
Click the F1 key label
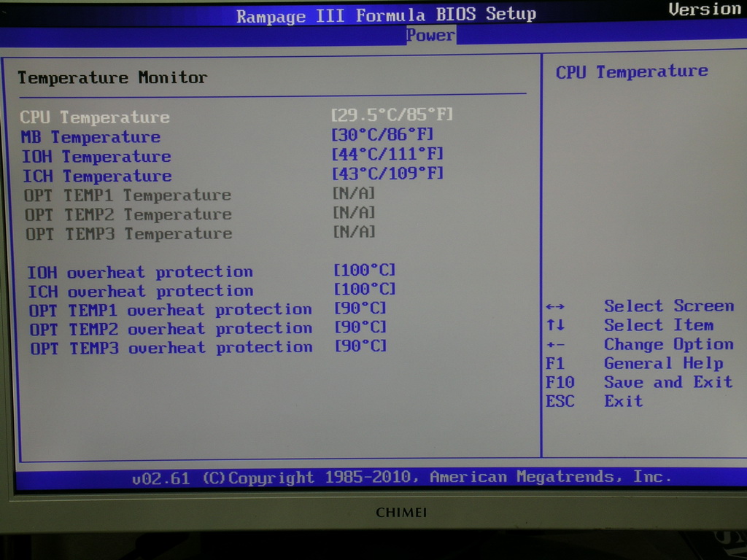[555, 363]
